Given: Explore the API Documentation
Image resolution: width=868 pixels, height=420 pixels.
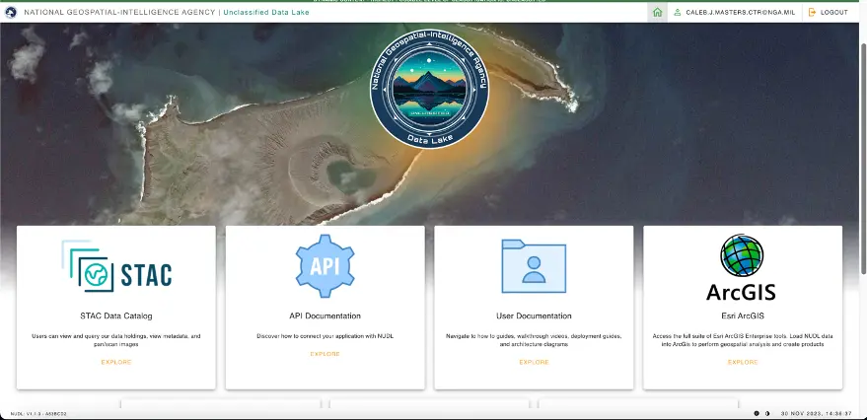Looking at the screenshot, I should coord(325,354).
